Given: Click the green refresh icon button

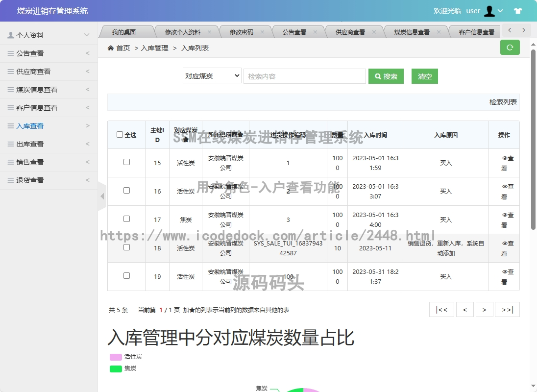Looking at the screenshot, I should tap(510, 48).
